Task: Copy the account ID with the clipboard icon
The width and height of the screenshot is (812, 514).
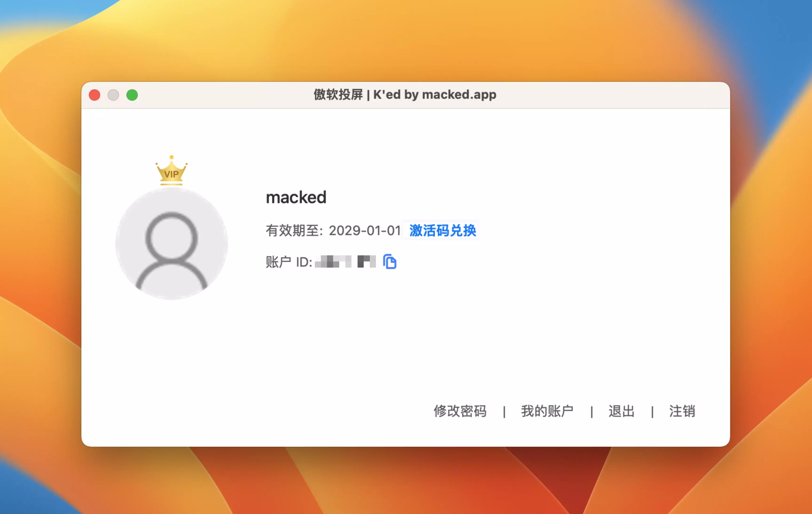Action: [390, 262]
